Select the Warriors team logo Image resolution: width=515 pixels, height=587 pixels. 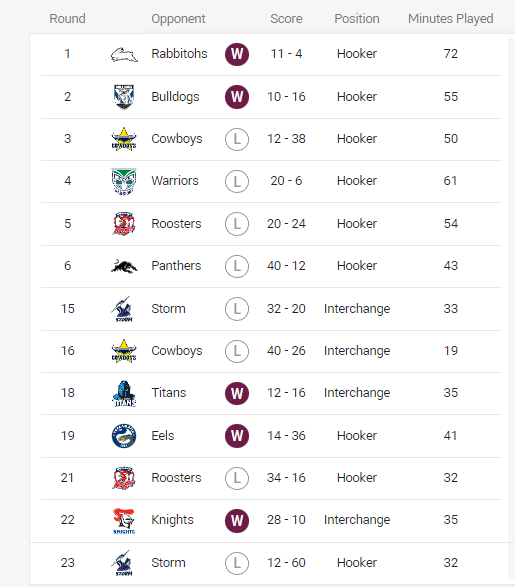point(124,181)
